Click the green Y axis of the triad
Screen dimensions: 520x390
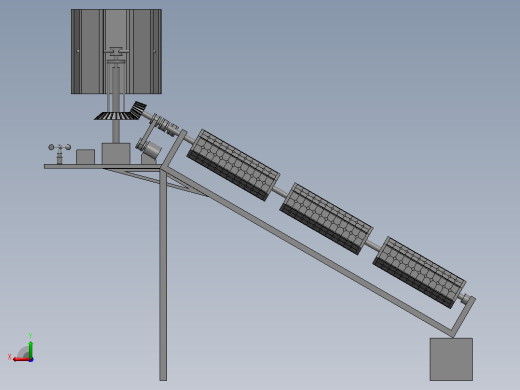31,349
